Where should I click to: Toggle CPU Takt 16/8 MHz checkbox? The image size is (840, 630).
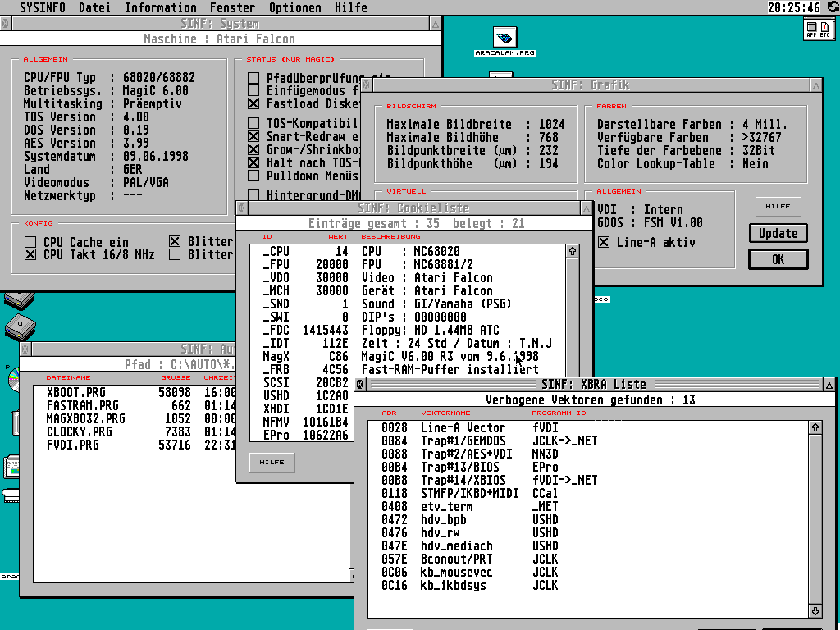point(30,254)
